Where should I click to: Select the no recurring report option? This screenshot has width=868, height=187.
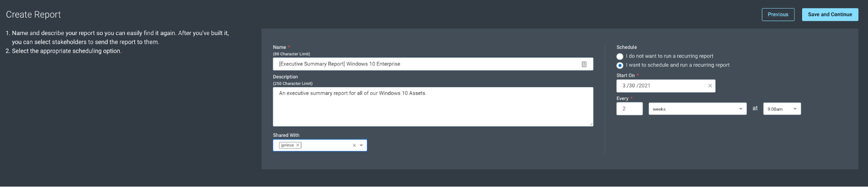point(620,57)
